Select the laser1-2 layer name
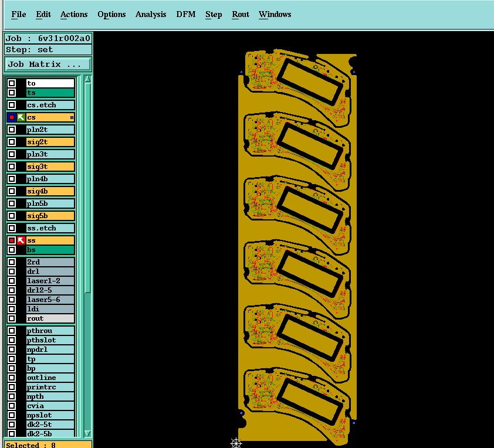 coord(50,281)
